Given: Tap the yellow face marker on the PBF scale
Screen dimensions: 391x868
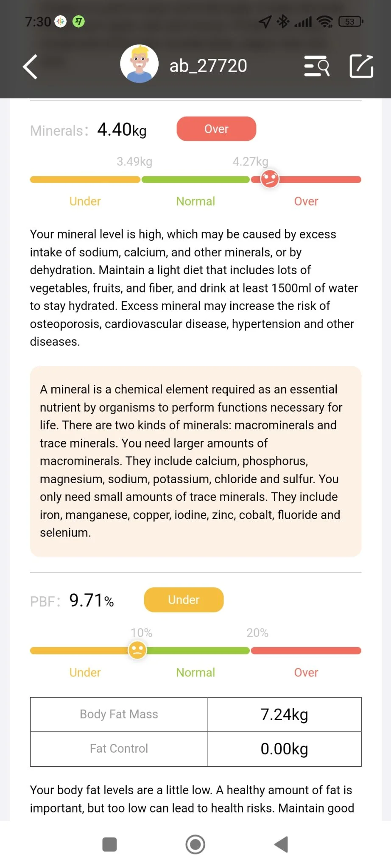Looking at the screenshot, I should tap(137, 650).
